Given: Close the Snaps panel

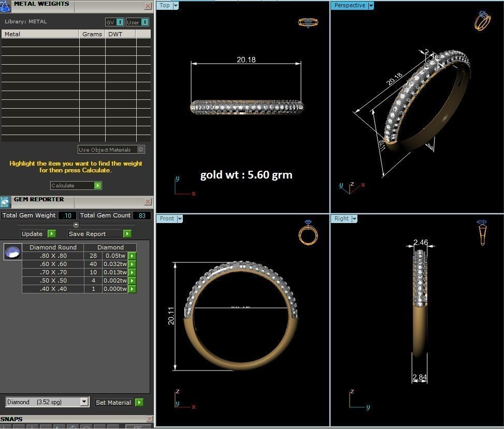Looking at the screenshot, I should click(x=149, y=419).
